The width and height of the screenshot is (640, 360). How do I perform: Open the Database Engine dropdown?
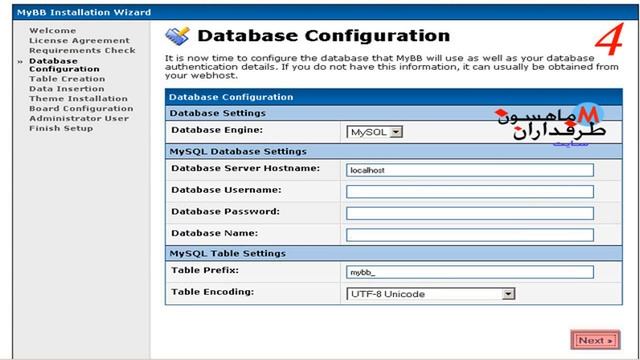(375, 132)
